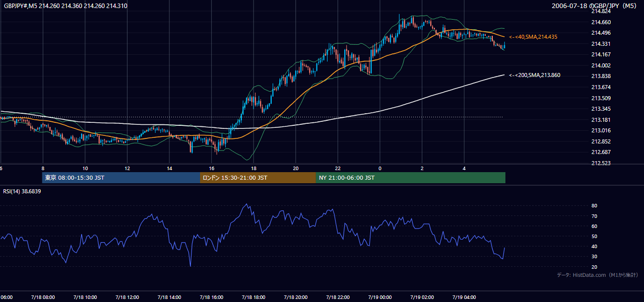This screenshot has width=644, height=302.
Task: Click the RSI scale value 60
Action: tap(594, 226)
